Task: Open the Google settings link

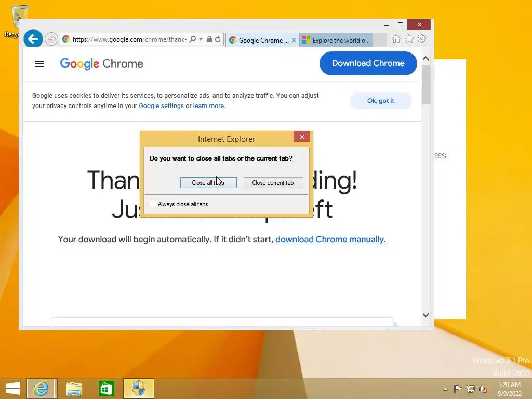Action: (x=161, y=106)
